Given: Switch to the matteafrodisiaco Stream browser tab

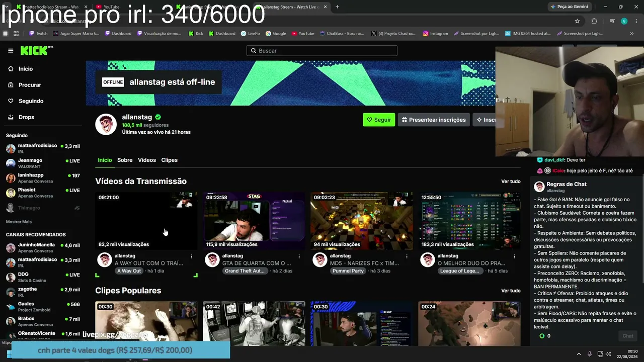Looking at the screenshot, I should [52, 7].
